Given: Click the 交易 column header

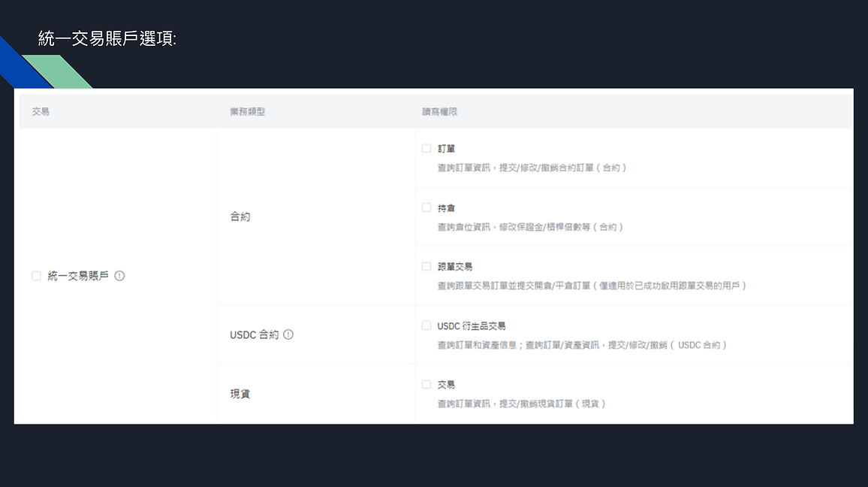Looking at the screenshot, I should (x=40, y=110).
